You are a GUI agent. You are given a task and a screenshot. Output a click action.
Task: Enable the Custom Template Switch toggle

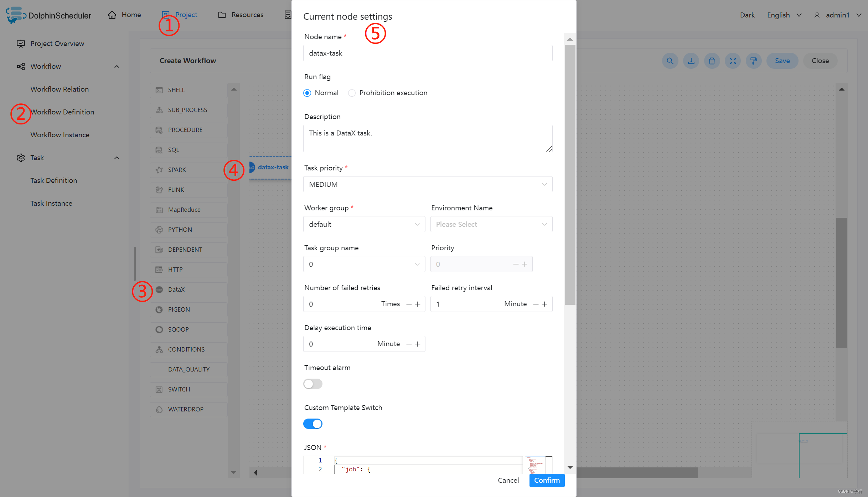click(312, 424)
